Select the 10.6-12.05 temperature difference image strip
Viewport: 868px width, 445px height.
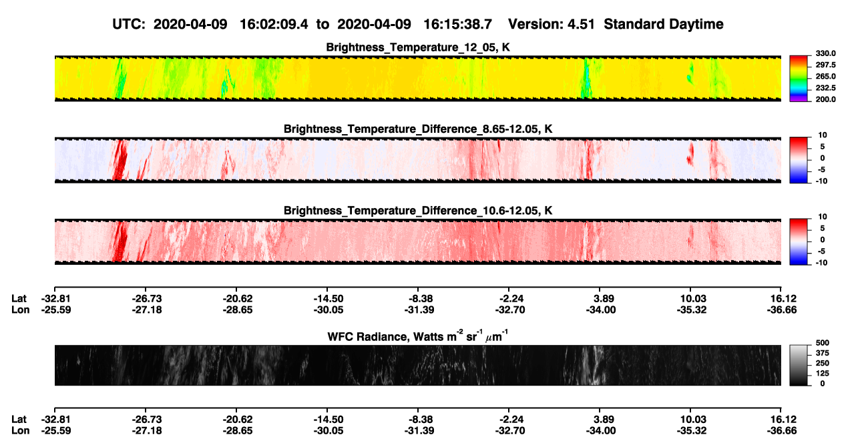417,242
